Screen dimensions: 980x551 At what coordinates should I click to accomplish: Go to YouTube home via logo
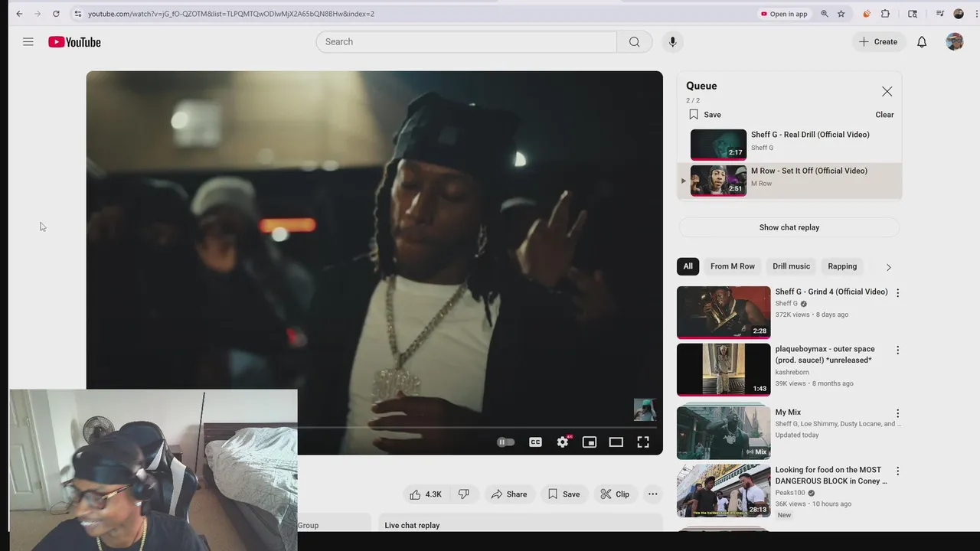pos(74,42)
